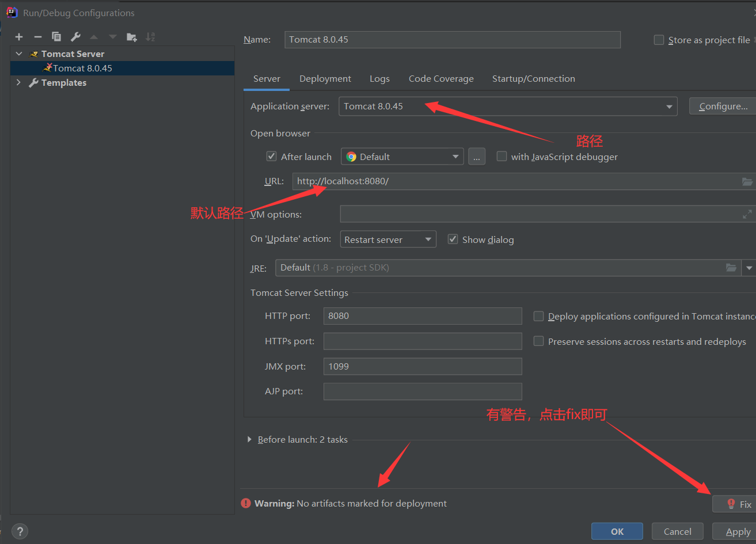Viewport: 756px width, 544px height.
Task: Enable the with JavaScript debugger checkbox
Action: tap(502, 157)
